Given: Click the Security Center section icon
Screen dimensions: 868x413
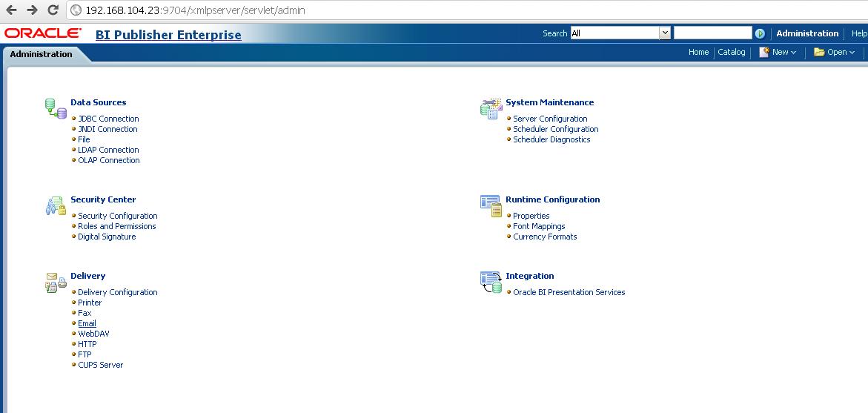Looking at the screenshot, I should [x=56, y=205].
